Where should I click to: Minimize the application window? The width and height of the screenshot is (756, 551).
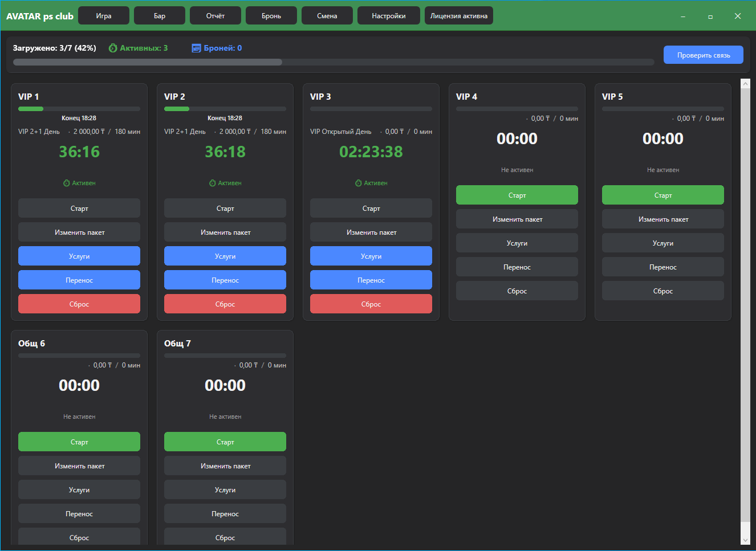(683, 16)
